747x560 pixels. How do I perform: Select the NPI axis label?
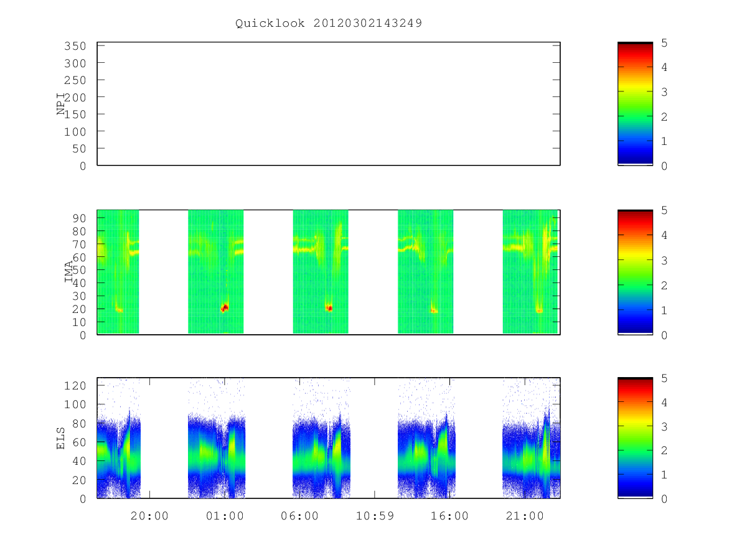click(x=61, y=104)
